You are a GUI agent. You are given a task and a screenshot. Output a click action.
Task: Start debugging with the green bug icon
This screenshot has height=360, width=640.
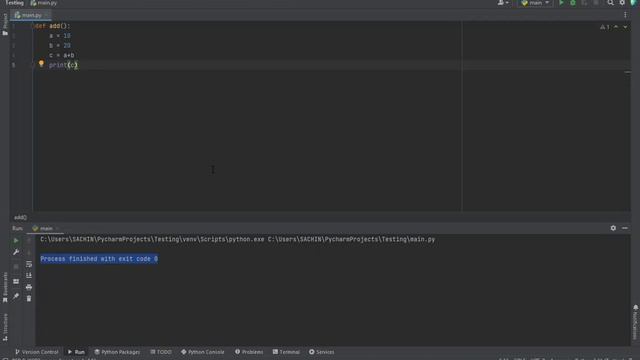(573, 3)
